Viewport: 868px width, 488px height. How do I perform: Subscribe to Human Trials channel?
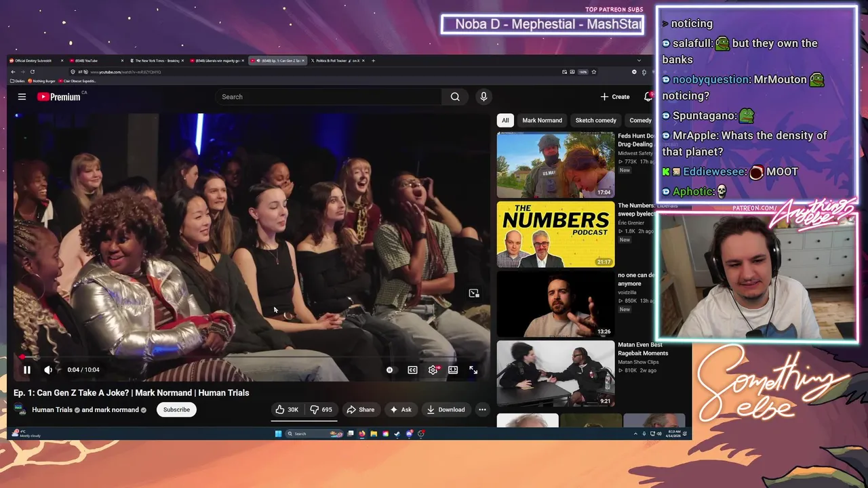coord(176,409)
